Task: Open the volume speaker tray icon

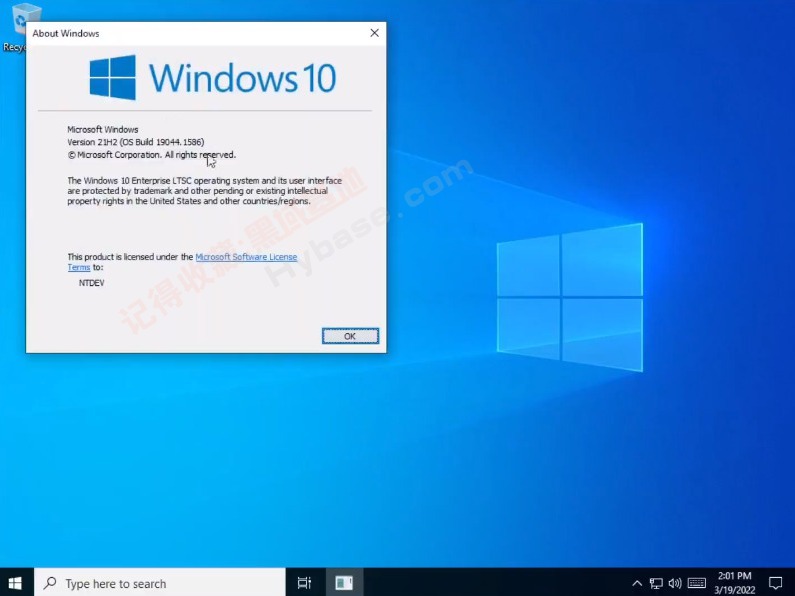Action: pyautogui.click(x=675, y=583)
